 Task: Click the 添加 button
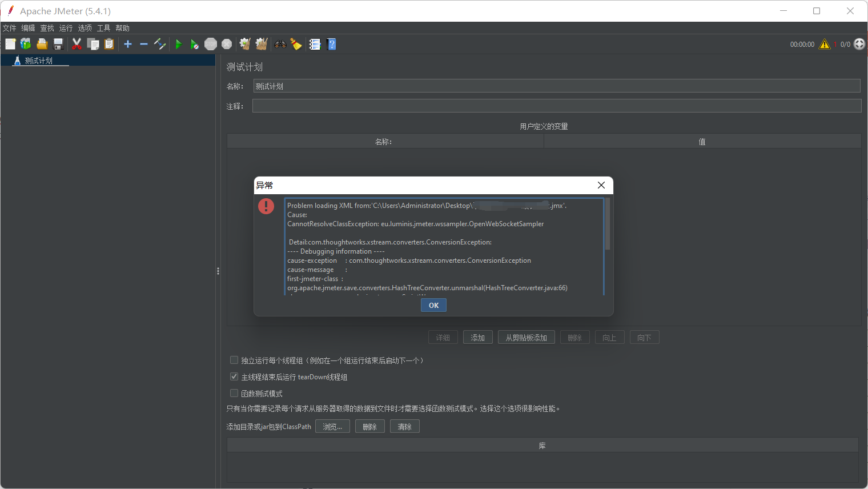coord(478,338)
